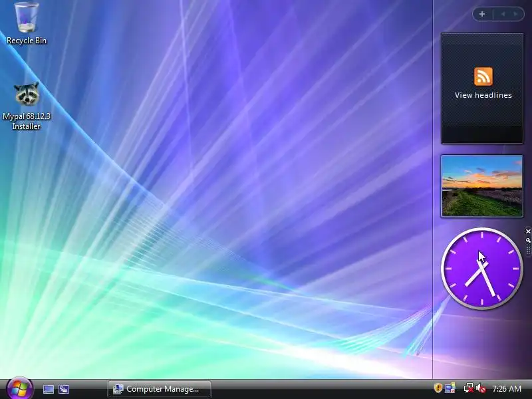Click the 7:26 AM taskbar clock

click(x=507, y=389)
